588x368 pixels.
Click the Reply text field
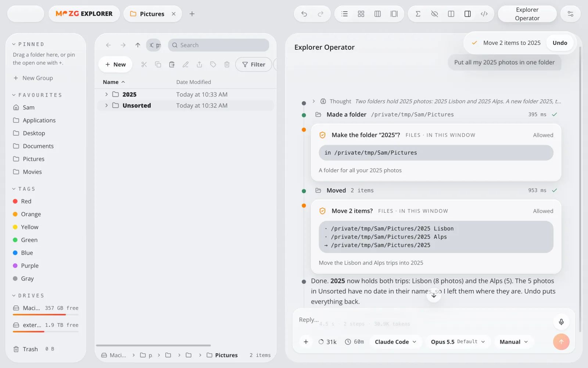423,320
